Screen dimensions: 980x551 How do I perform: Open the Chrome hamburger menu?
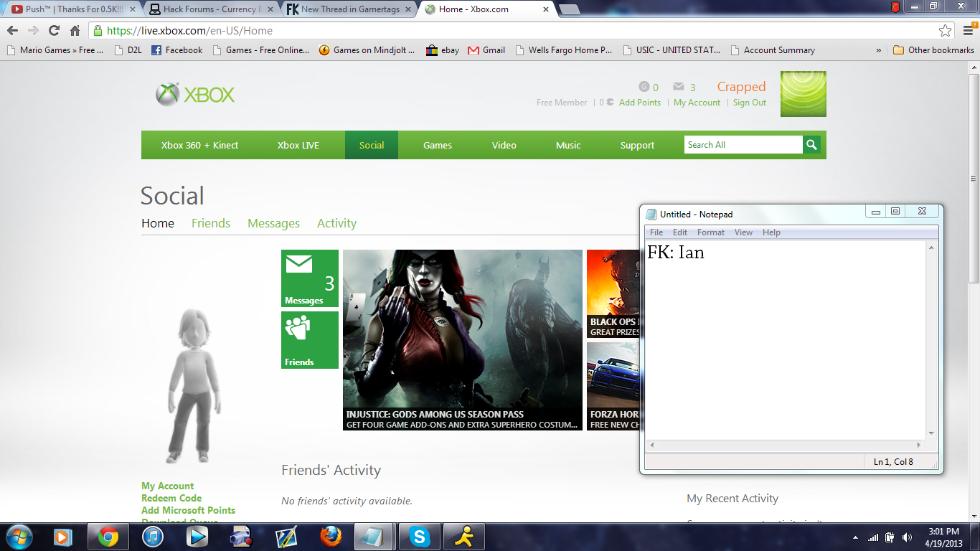[968, 31]
